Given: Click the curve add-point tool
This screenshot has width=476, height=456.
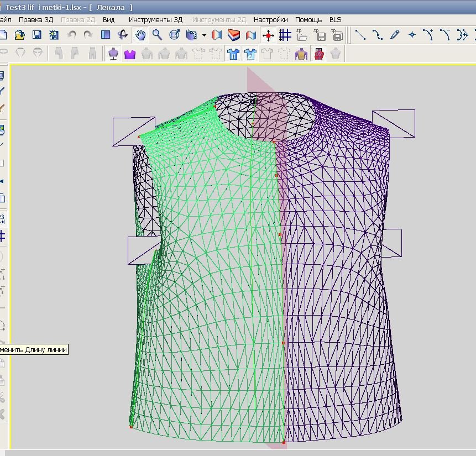Looking at the screenshot, I should click(428, 35).
